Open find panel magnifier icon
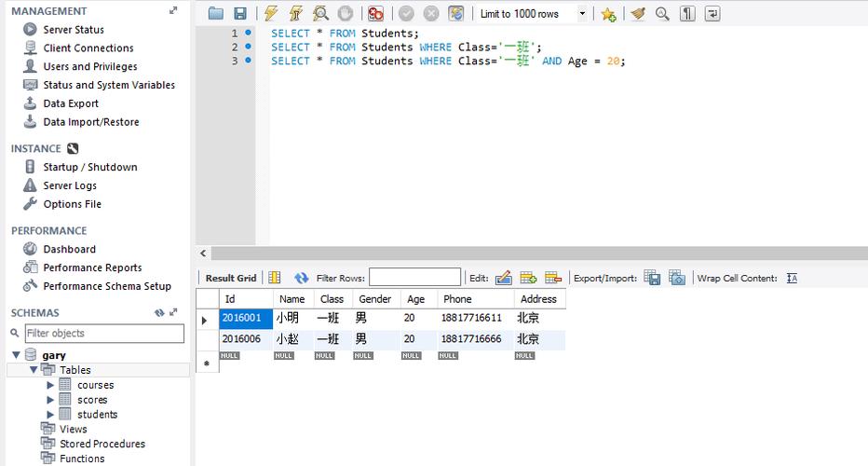Viewport: 868px width, 466px height. 662,14
